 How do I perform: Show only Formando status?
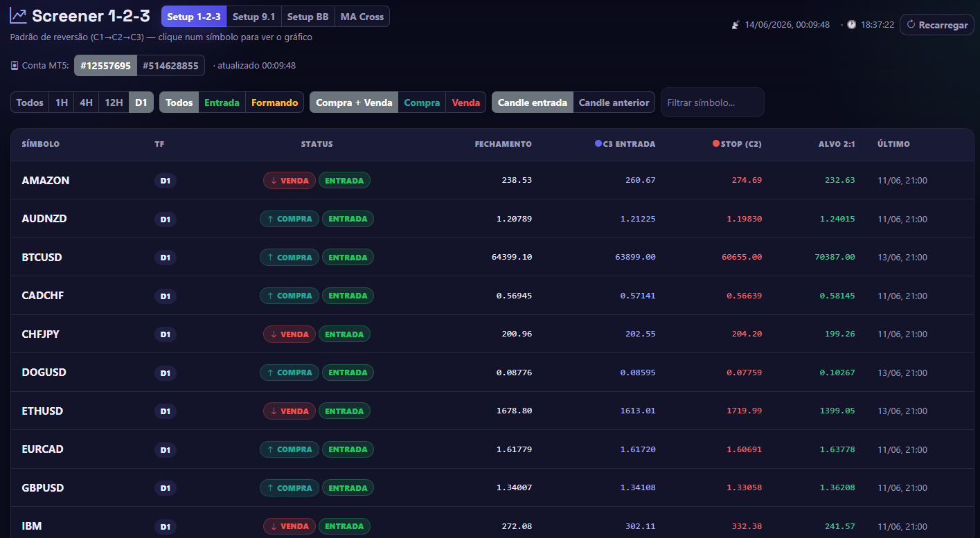pyautogui.click(x=274, y=102)
